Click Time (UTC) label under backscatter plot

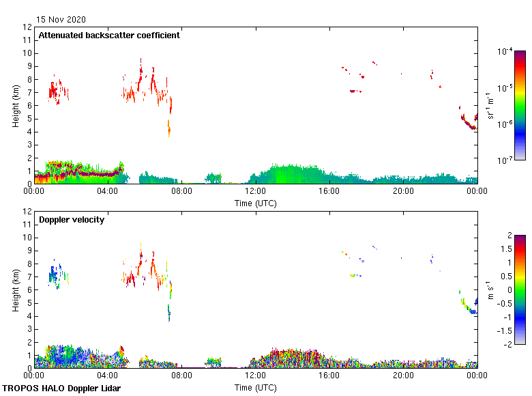(256, 203)
